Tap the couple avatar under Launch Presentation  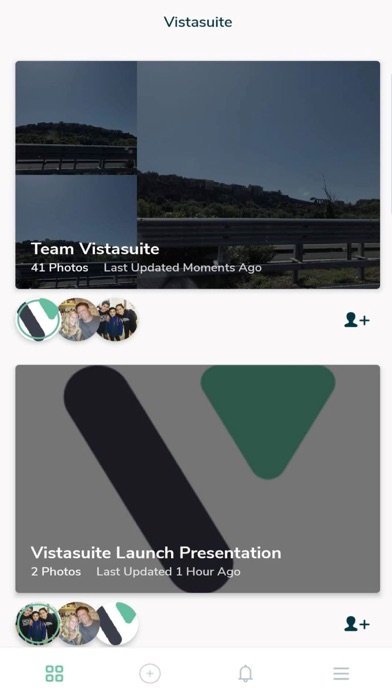tap(79, 624)
